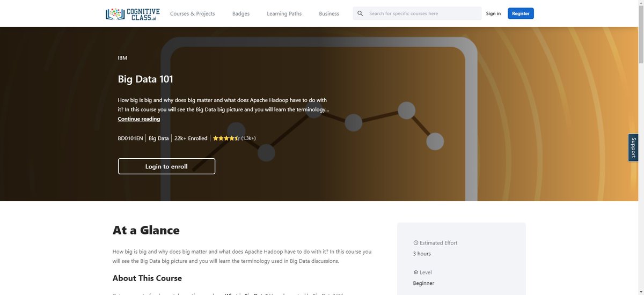Open Courses & Projects menu
This screenshot has height=295, width=644.
coord(192,13)
